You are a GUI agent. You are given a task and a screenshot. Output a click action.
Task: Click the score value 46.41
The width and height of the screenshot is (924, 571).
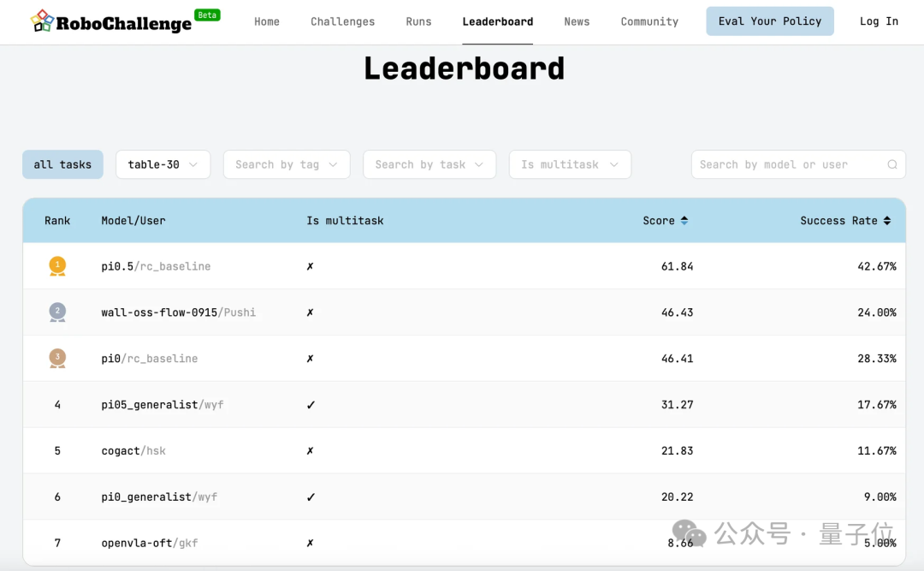(677, 359)
